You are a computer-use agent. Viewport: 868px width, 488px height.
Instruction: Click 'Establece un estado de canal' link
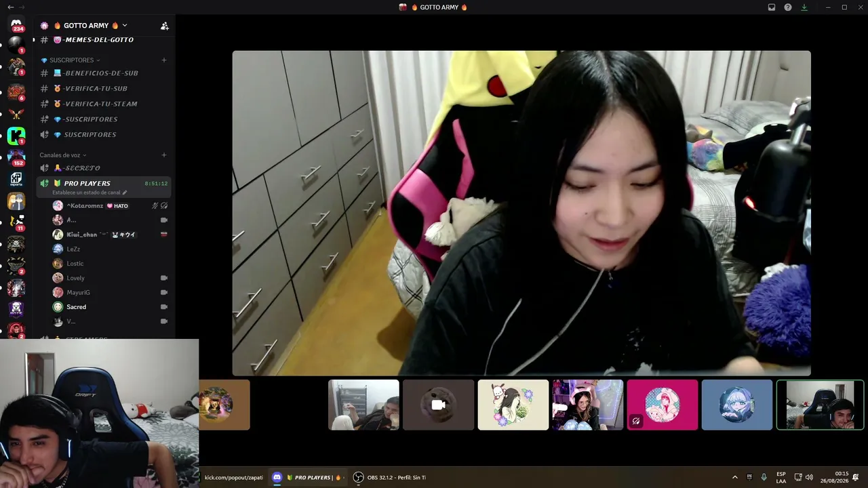tap(86, 192)
